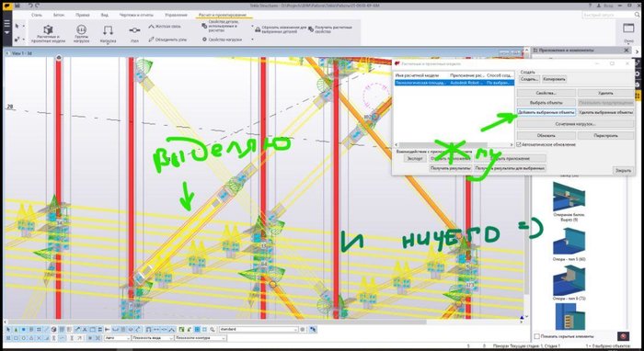The image size is (644, 351).
Task: Click the Группы нагрузок ribbon icon
Action: point(81,33)
